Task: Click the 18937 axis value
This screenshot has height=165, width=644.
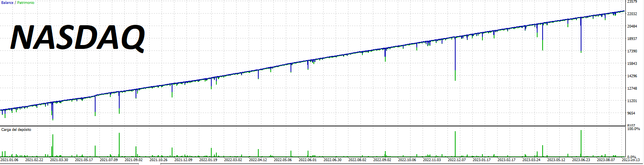Action: [x=632, y=39]
